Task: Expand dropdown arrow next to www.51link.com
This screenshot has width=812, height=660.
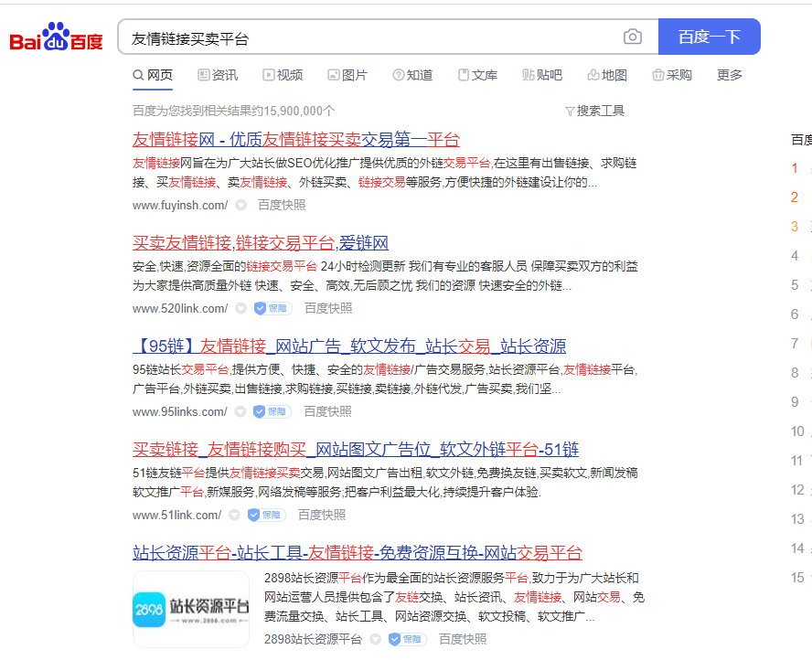Action: pyautogui.click(x=234, y=515)
